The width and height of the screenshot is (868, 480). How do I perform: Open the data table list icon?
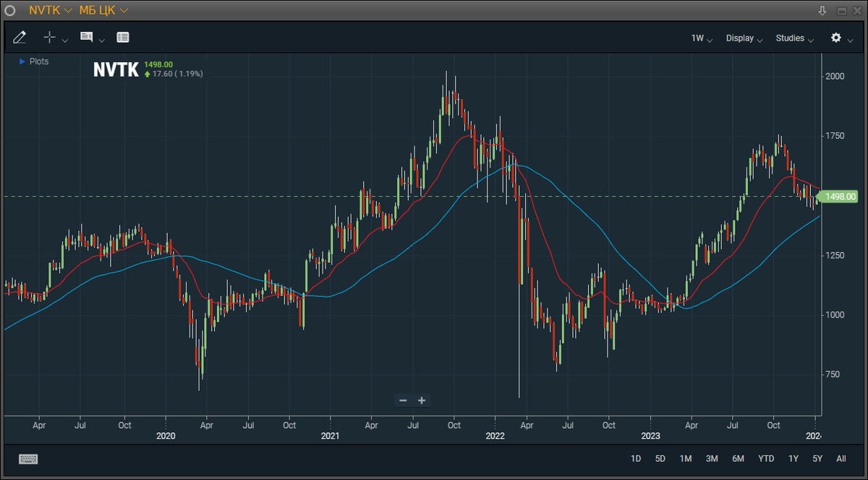123,37
